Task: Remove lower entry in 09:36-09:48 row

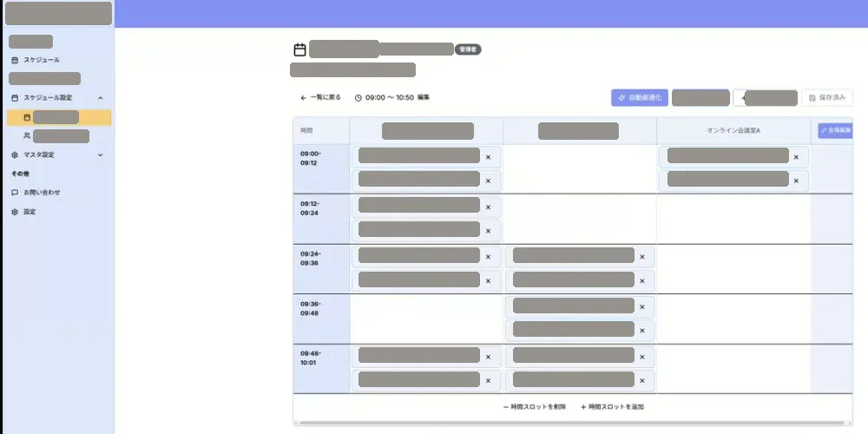Action: (x=642, y=331)
